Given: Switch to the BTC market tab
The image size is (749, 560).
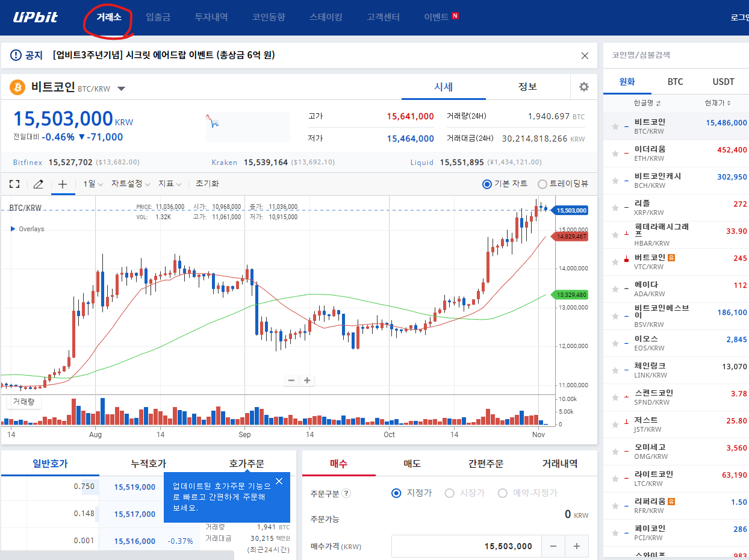Looking at the screenshot, I should pyautogui.click(x=675, y=82).
